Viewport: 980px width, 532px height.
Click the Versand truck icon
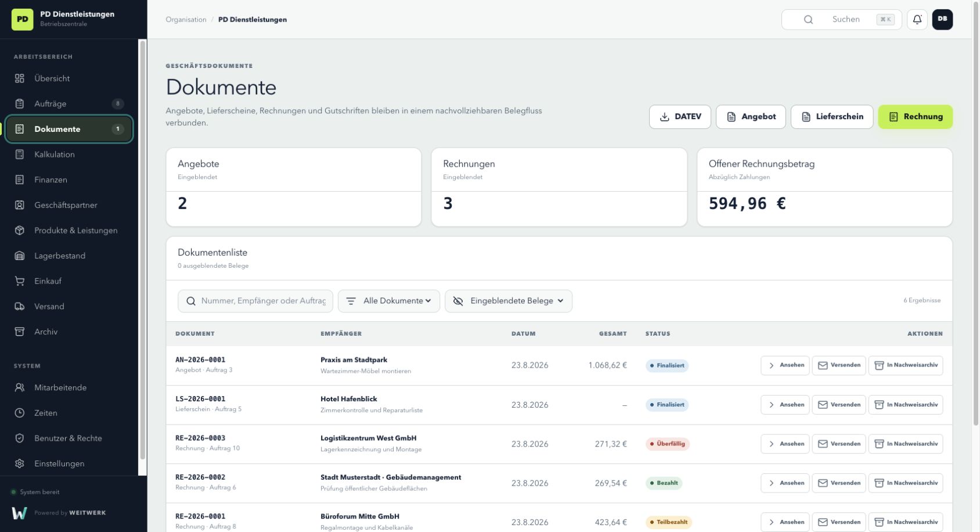(20, 306)
